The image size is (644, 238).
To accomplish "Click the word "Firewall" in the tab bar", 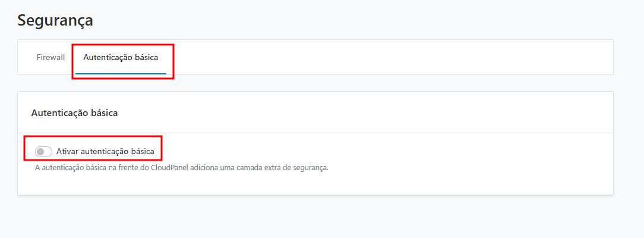I will [x=50, y=58].
